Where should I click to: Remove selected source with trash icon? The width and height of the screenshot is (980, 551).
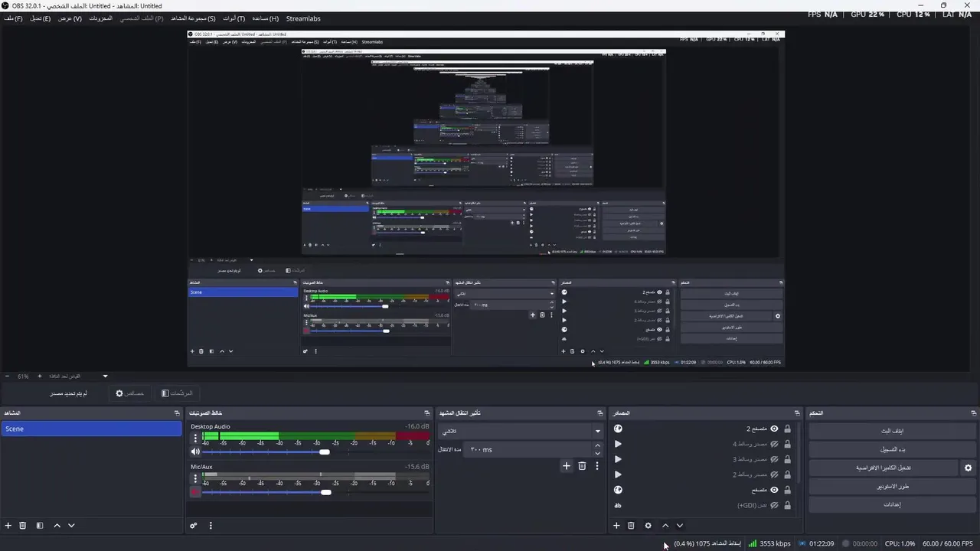pyautogui.click(x=631, y=526)
